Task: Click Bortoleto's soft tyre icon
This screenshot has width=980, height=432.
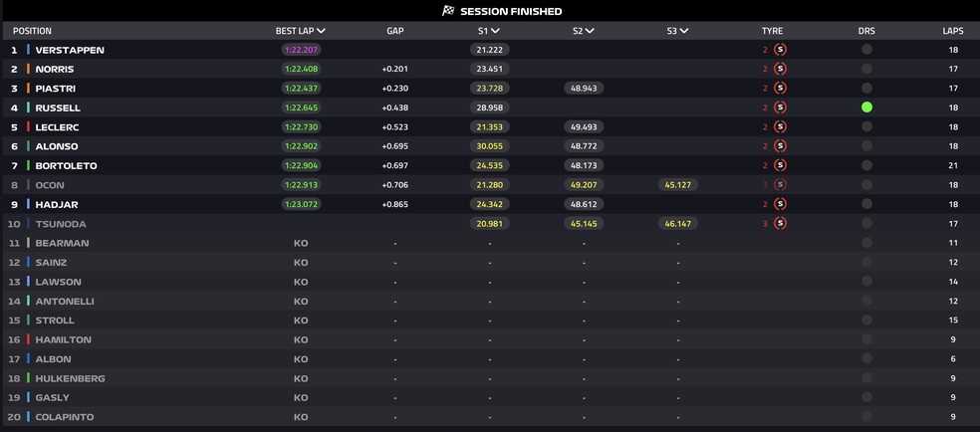Action: (780, 165)
